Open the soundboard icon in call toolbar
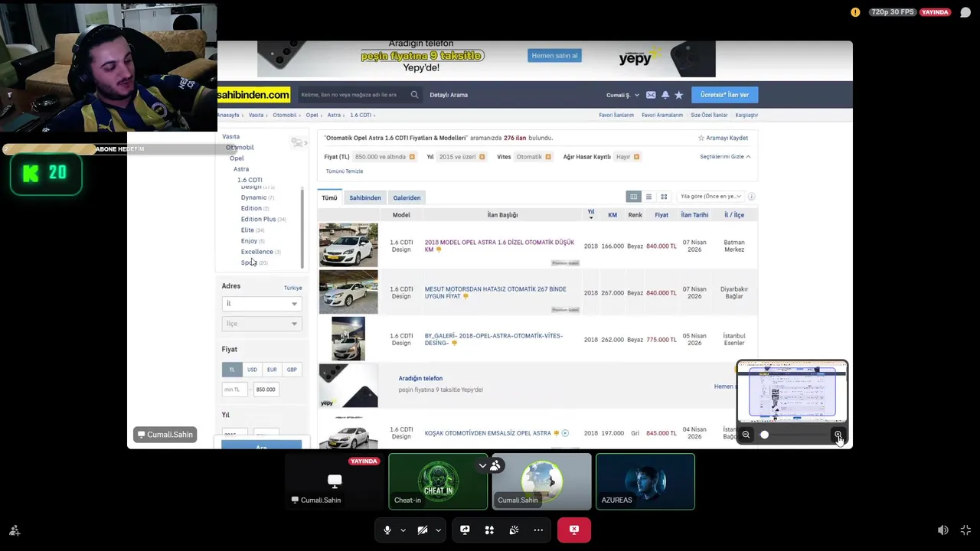 coord(514,530)
